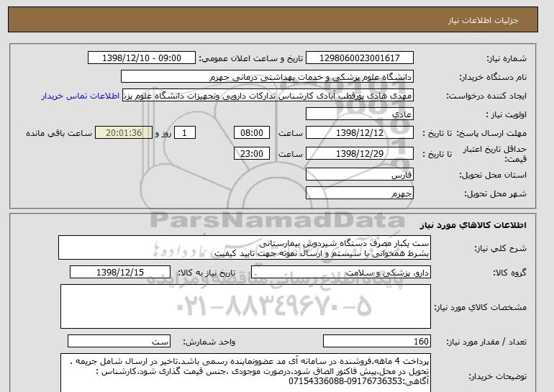
Task: Click the ایجاد کننده درخواست label
Action: coord(486,96)
